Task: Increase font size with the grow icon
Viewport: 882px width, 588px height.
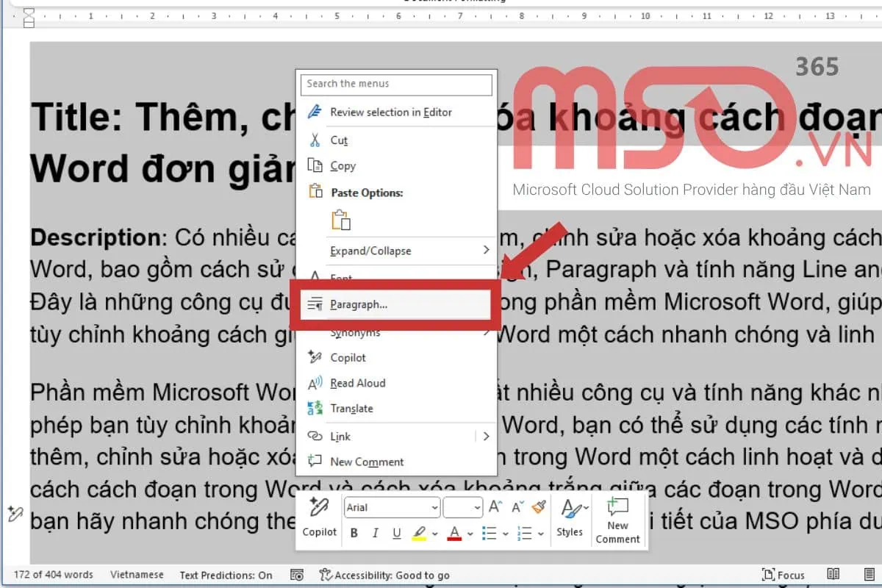Action: [495, 507]
